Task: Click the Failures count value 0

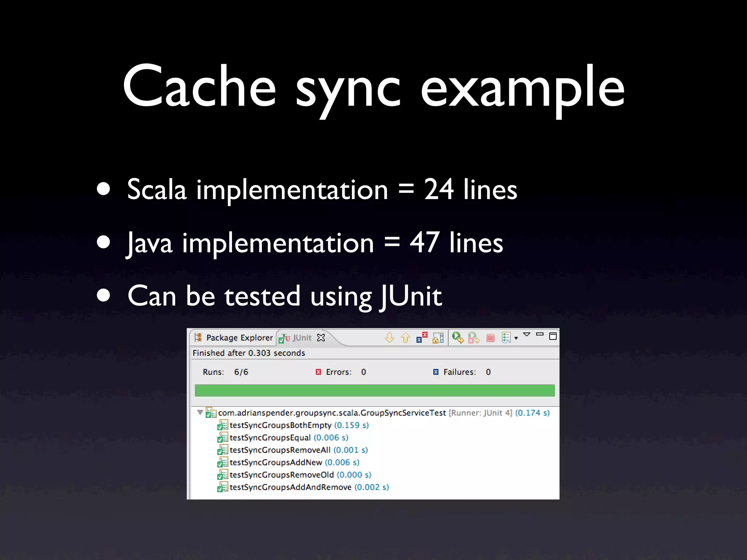Action: (x=488, y=372)
